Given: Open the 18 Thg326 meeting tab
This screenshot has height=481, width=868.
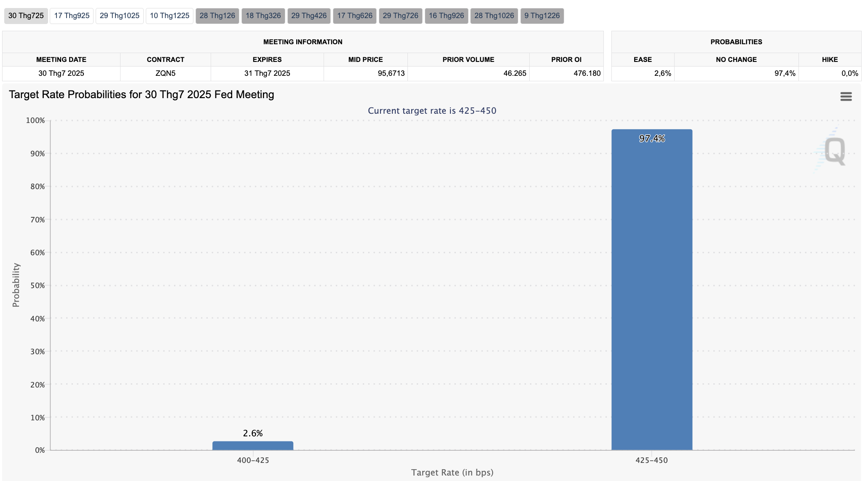Looking at the screenshot, I should click(x=263, y=16).
